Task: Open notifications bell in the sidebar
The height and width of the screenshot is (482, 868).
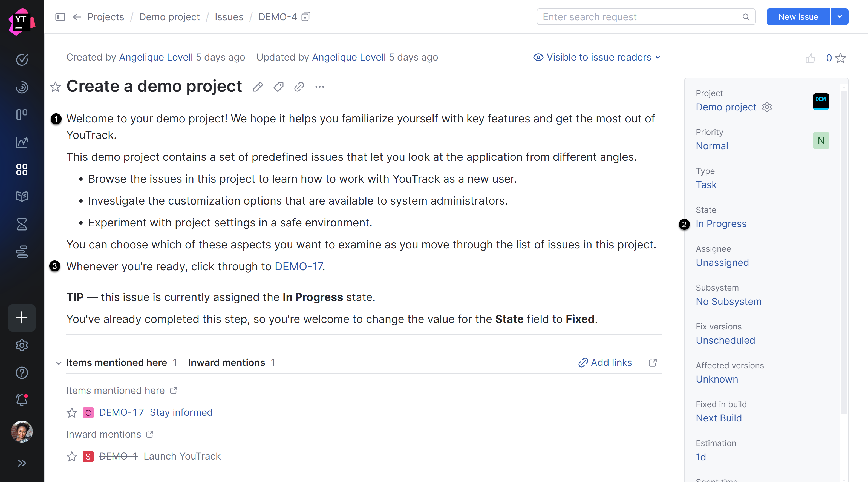Action: click(22, 400)
